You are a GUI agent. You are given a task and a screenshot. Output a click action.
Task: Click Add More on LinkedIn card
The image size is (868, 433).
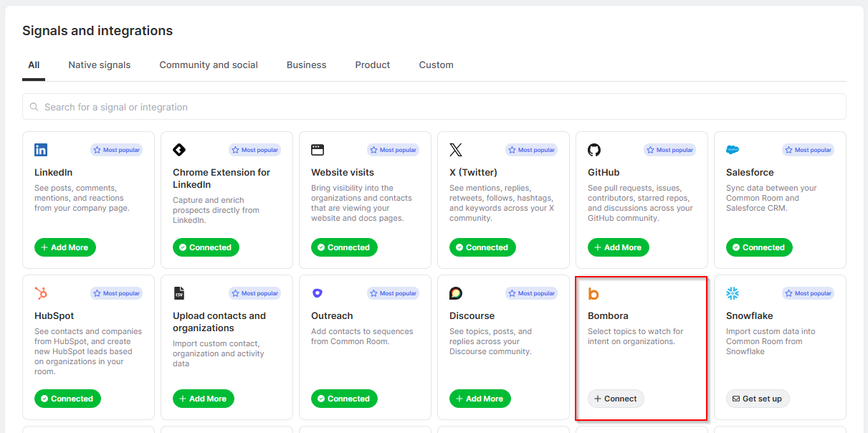65,247
